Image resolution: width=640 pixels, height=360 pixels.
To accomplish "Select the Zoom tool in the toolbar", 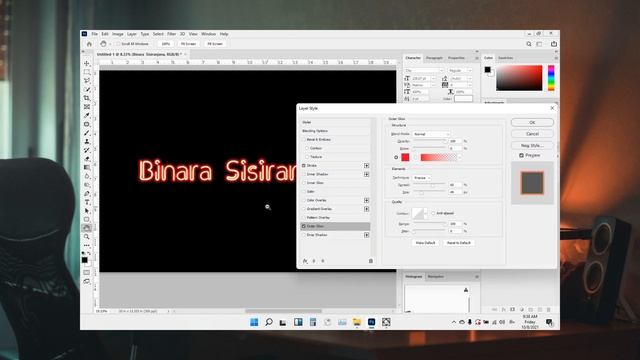I will (87, 237).
